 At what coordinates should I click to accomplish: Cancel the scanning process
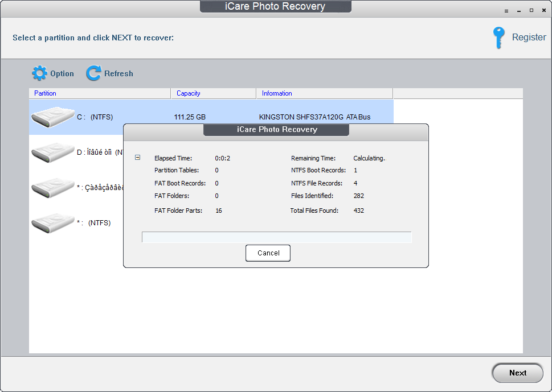268,253
